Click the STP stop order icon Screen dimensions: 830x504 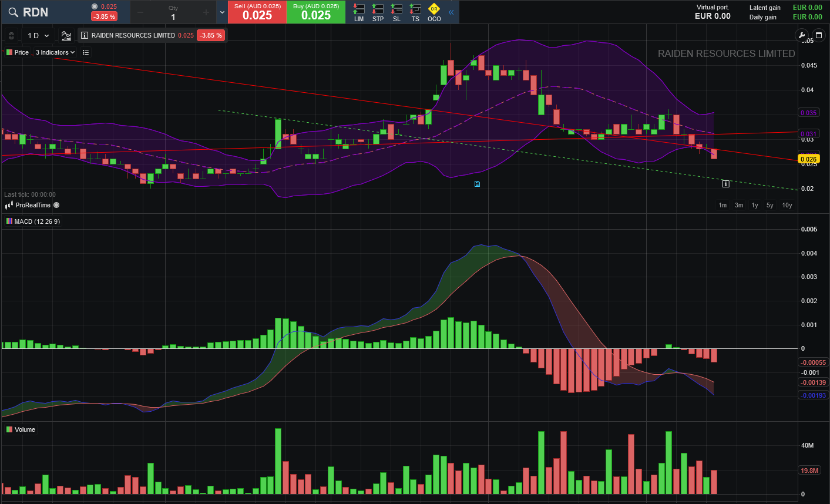click(x=378, y=9)
